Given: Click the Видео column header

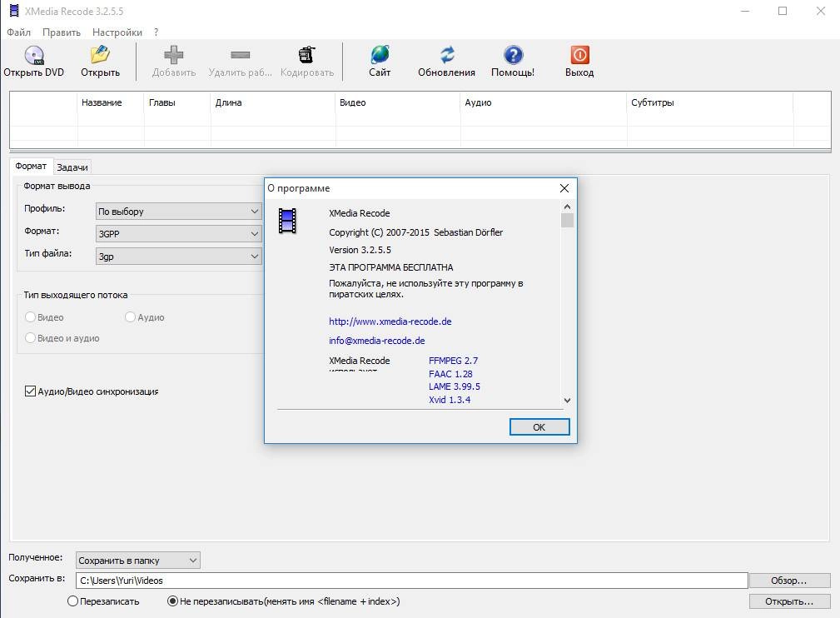Looking at the screenshot, I should coord(398,102).
